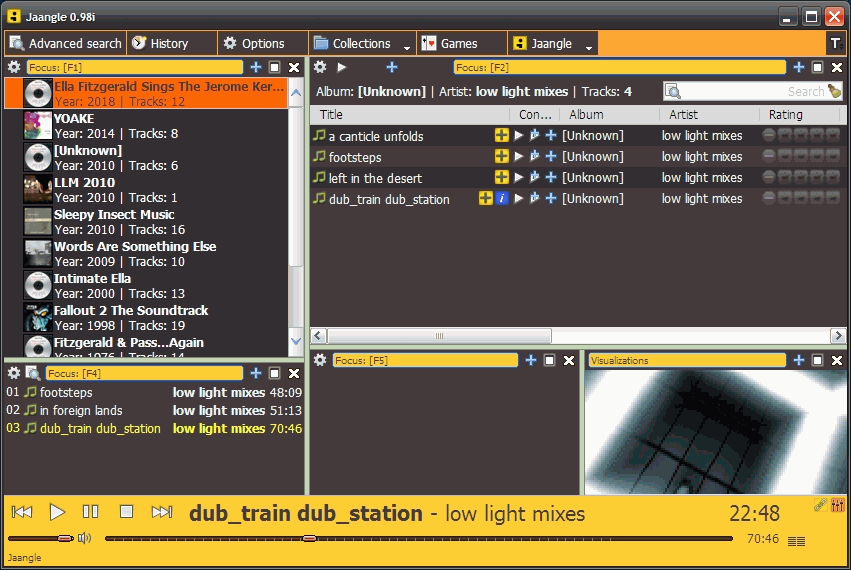Image resolution: width=851 pixels, height=570 pixels.
Task: Open gear settings of Focus F1 pane
Action: [x=14, y=67]
